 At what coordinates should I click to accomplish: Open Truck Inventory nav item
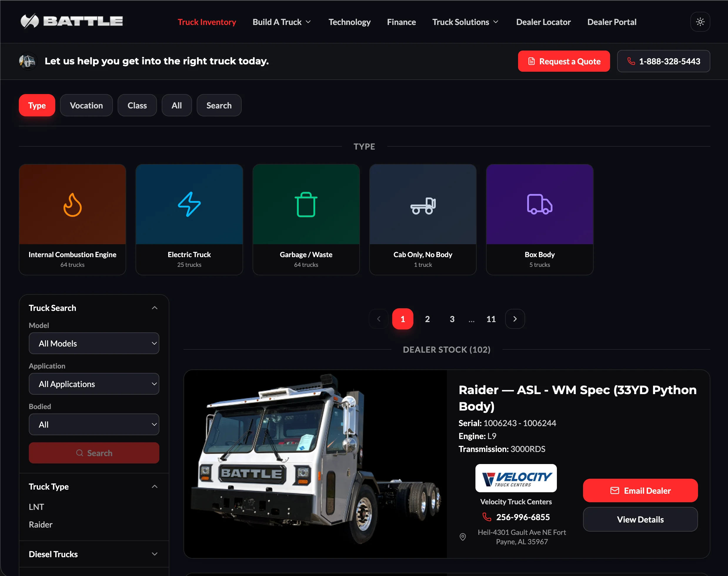207,22
